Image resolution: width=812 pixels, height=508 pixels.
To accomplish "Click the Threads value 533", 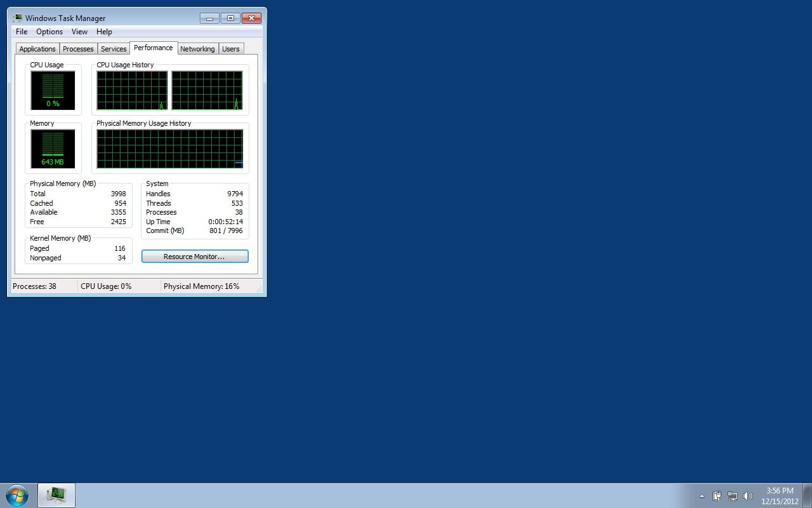I will (x=237, y=203).
